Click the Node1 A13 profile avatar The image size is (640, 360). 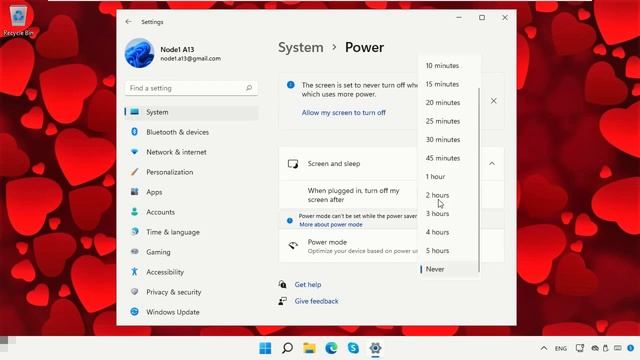139,53
